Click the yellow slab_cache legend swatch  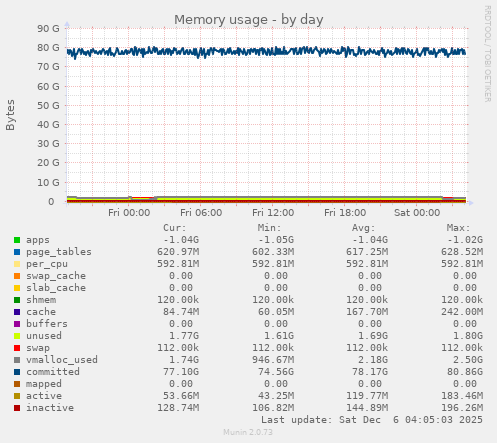[17, 288]
